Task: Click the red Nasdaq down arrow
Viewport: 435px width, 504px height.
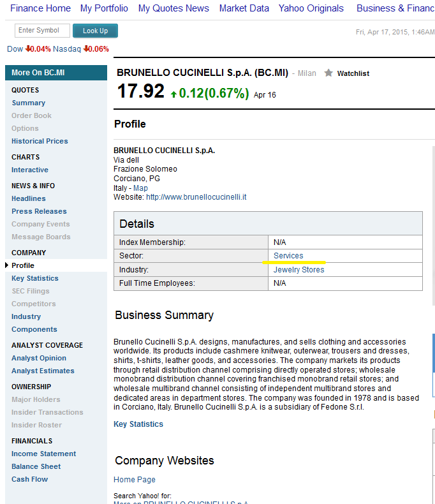Action: pyautogui.click(x=85, y=49)
